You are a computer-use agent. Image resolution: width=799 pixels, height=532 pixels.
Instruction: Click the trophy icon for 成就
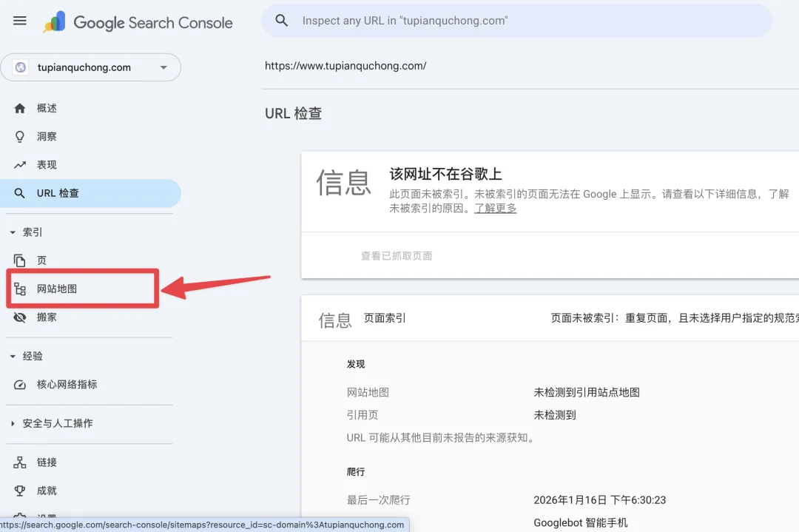20,491
